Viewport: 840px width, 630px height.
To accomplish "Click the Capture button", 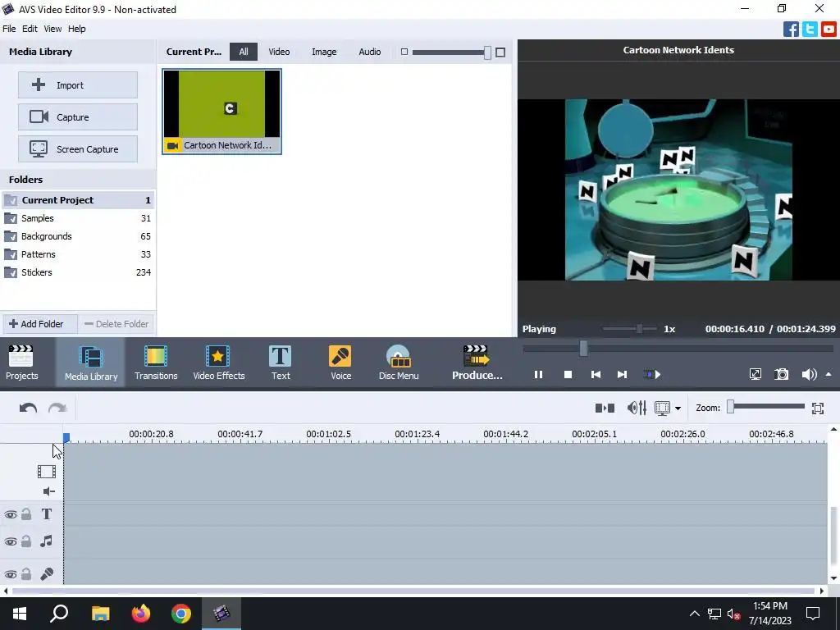I will tap(78, 116).
